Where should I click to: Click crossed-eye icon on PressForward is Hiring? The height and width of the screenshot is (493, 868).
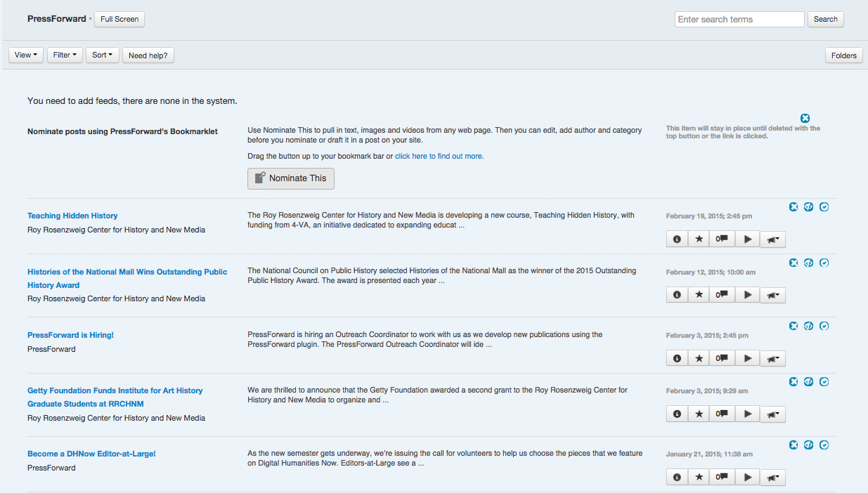(809, 326)
